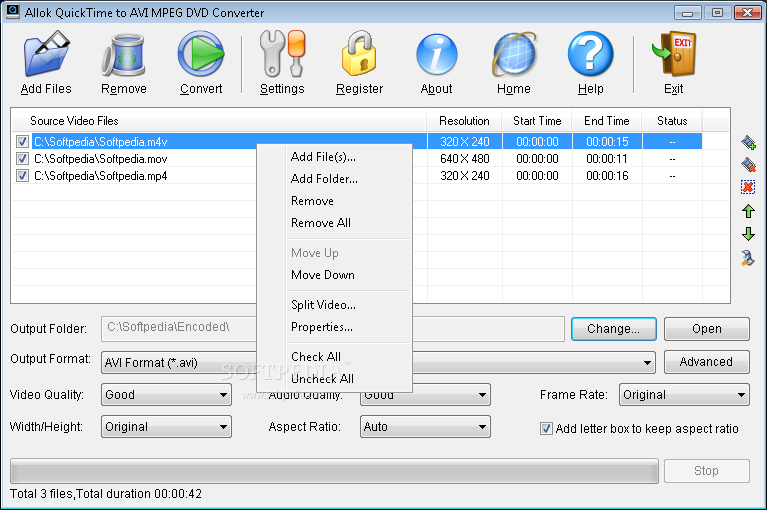Click the End Time column header
The width and height of the screenshot is (767, 510).
pyautogui.click(x=607, y=121)
